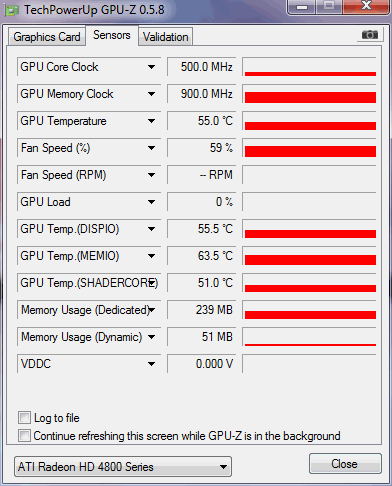Minimize the GPU-Z window

pos(302,7)
